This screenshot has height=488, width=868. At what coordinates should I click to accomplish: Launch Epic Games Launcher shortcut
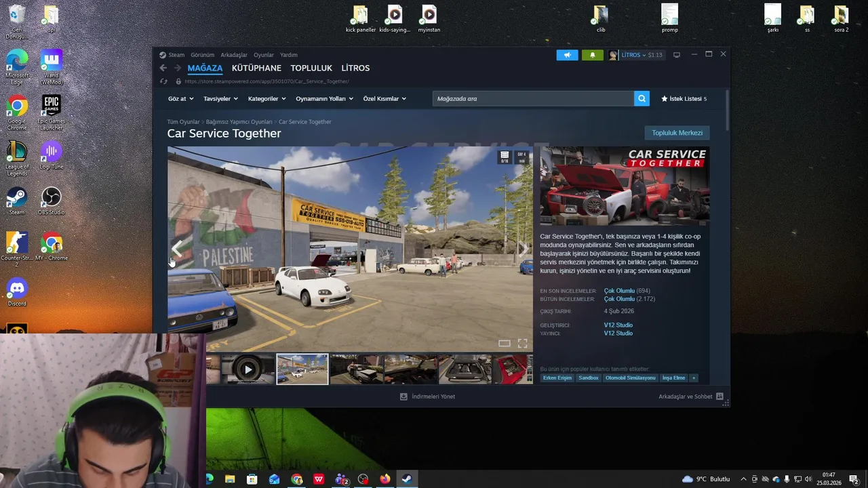(52, 113)
